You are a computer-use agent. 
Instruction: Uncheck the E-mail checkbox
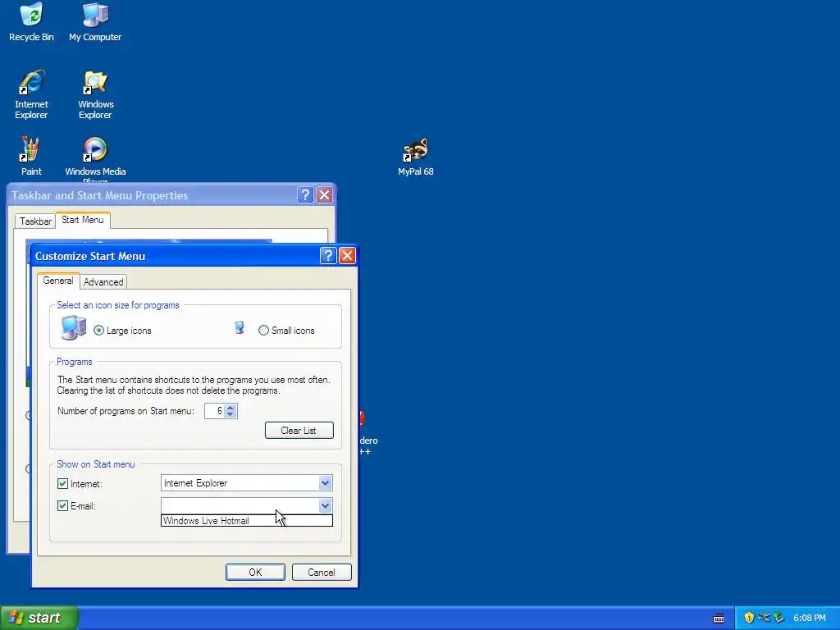coord(62,505)
